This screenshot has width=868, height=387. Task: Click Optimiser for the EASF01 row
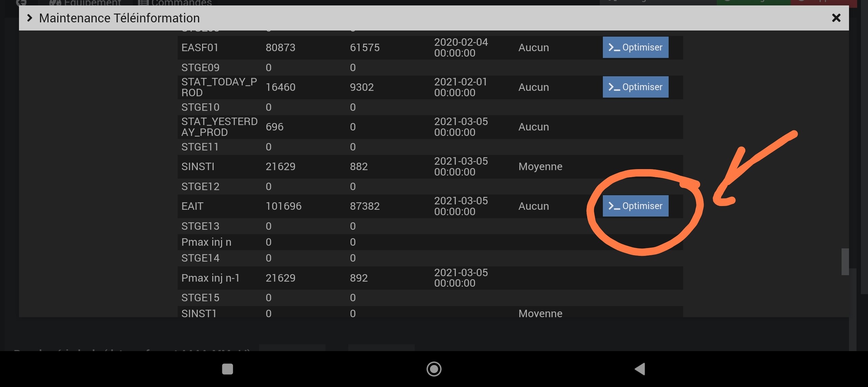point(635,47)
